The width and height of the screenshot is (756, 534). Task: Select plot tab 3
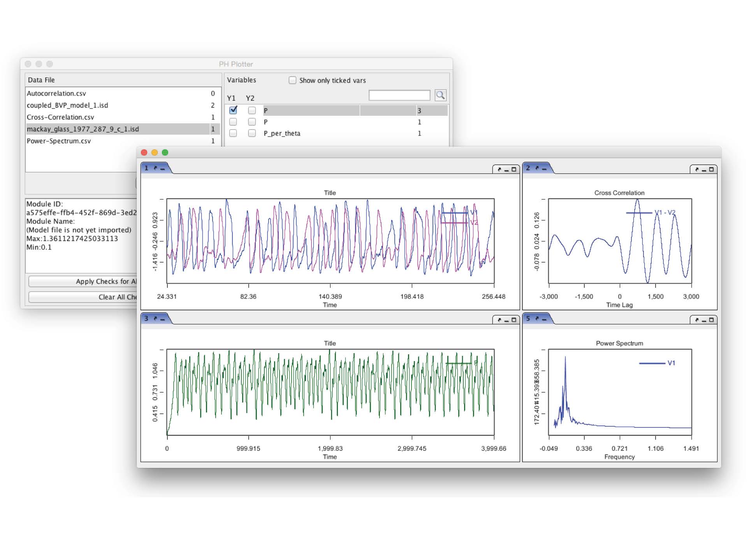tap(146, 319)
